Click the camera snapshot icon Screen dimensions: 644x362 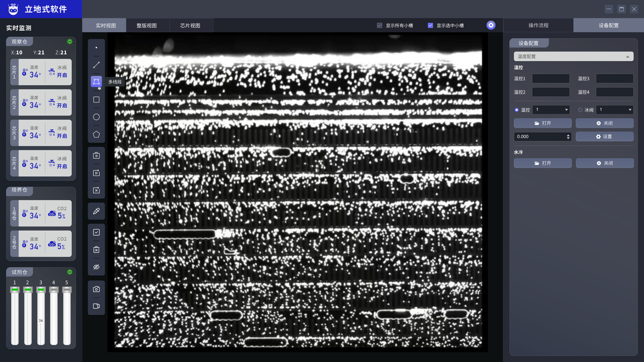[x=96, y=289]
